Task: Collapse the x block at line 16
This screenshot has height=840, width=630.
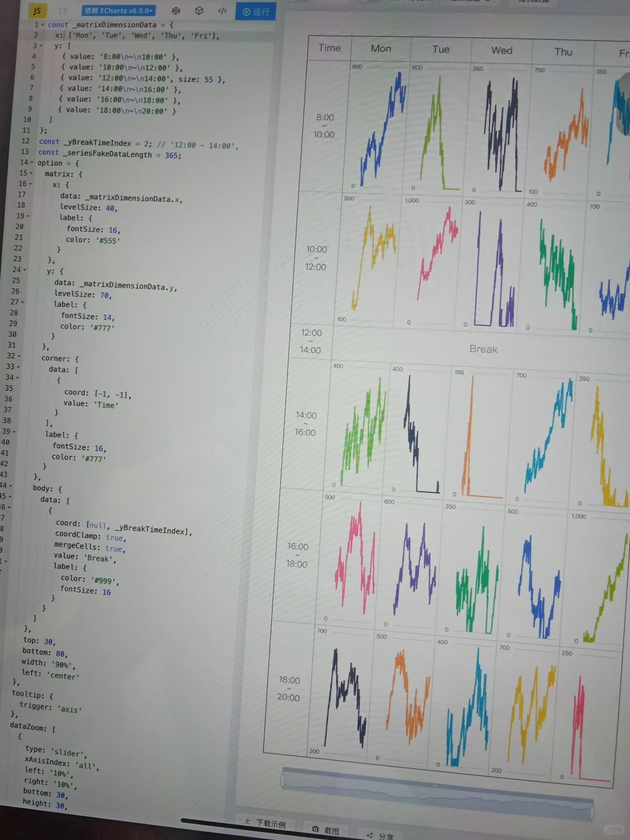Action: click(30, 184)
